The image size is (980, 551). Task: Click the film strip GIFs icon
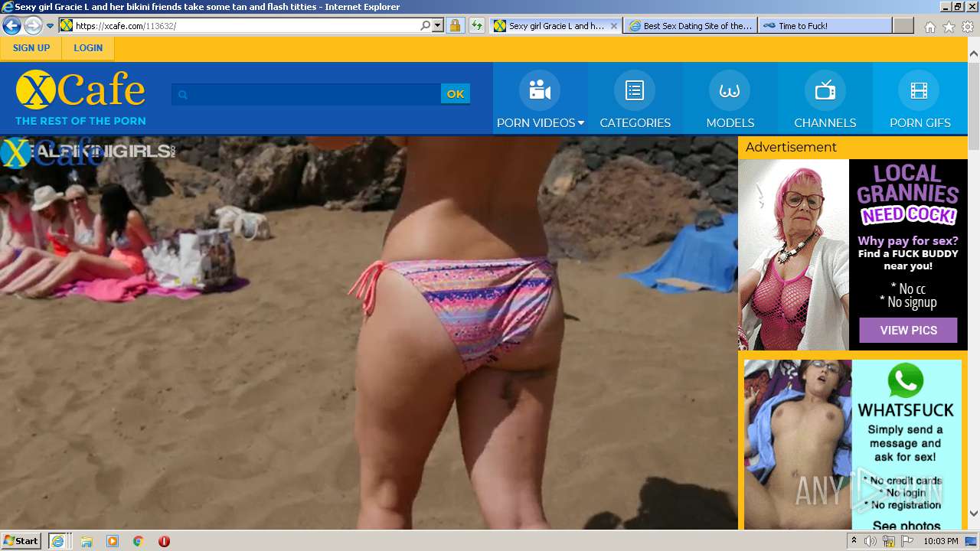point(920,90)
